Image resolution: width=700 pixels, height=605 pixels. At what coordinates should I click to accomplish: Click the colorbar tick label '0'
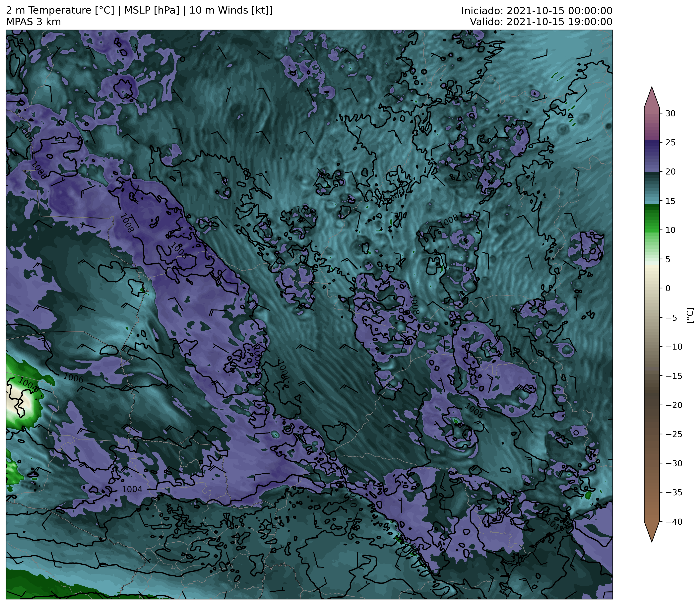pos(668,289)
